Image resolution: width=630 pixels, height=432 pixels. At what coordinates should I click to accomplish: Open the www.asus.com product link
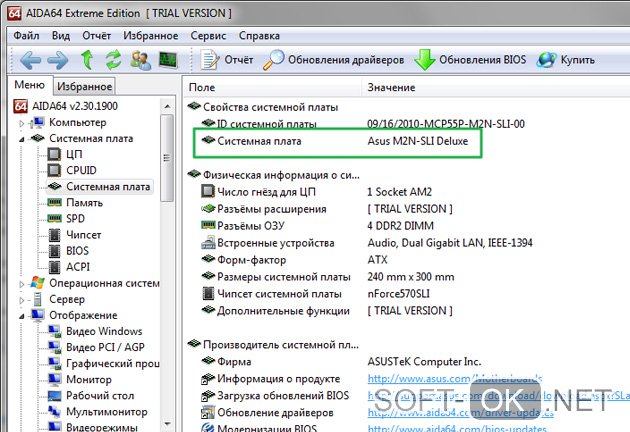point(455,379)
